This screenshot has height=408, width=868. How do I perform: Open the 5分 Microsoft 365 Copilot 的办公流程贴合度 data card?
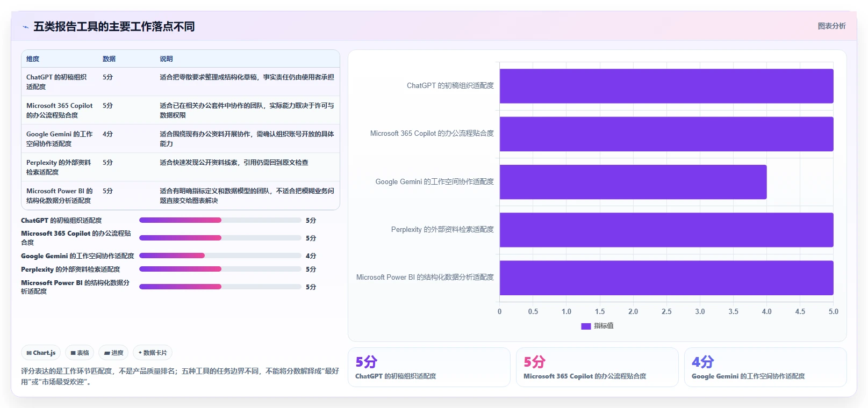(597, 367)
